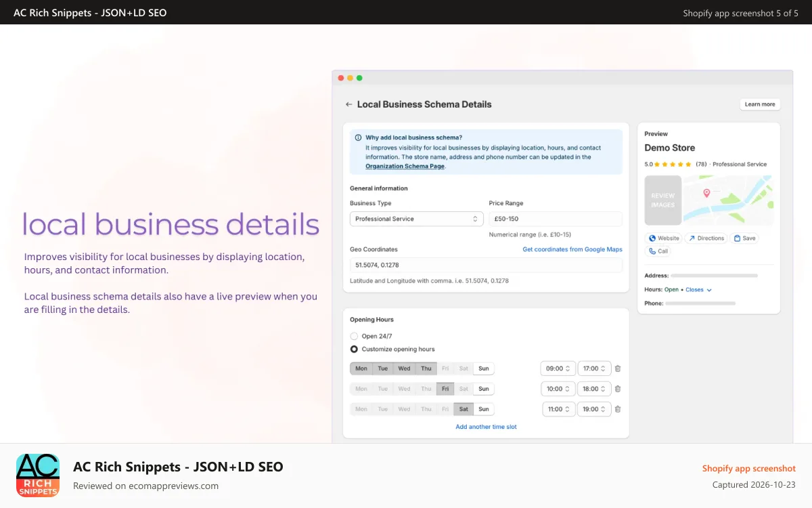Click the info icon in the blue banner

358,137
